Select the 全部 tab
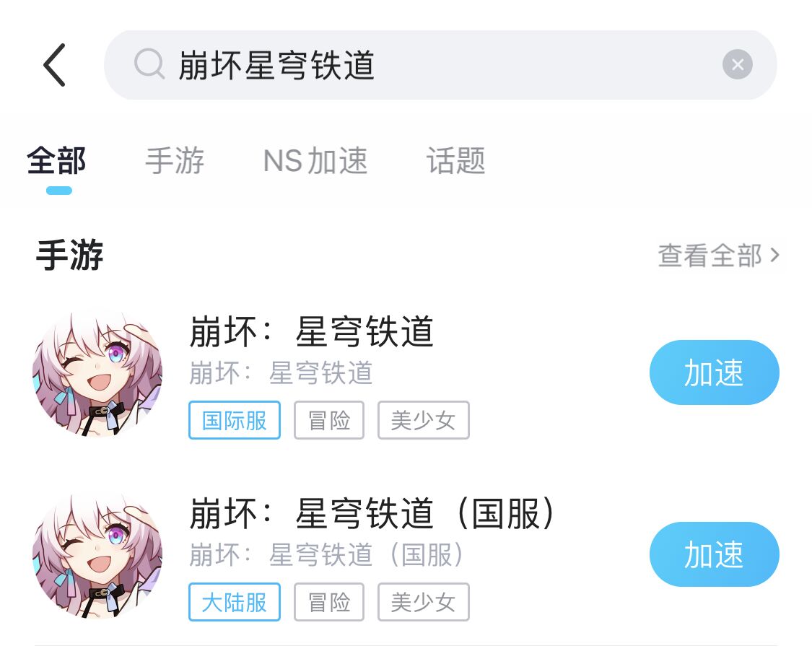Viewport: 812px width, 659px height. pyautogui.click(x=56, y=160)
